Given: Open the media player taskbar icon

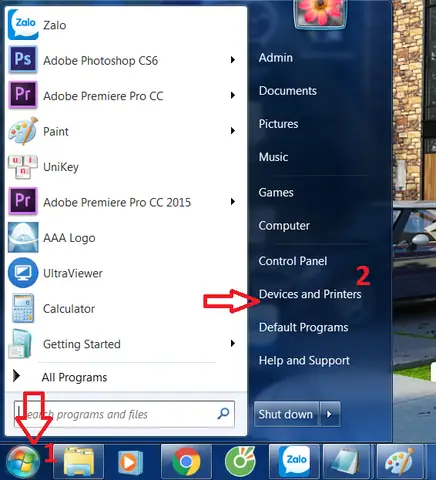Looking at the screenshot, I should 130,462.
